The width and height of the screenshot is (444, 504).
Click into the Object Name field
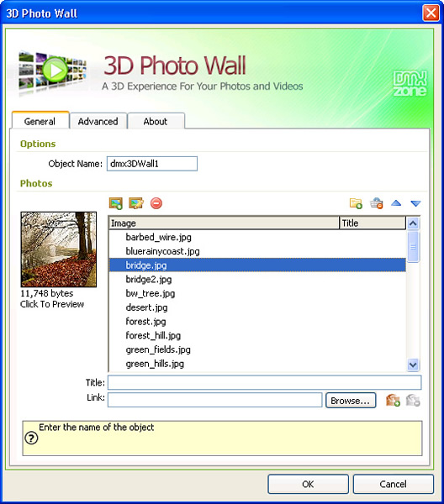[x=152, y=164]
